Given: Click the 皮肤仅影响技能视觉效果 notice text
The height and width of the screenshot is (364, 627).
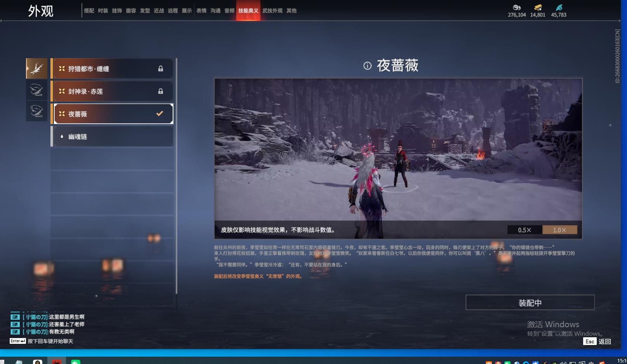Looking at the screenshot, I should 278,230.
